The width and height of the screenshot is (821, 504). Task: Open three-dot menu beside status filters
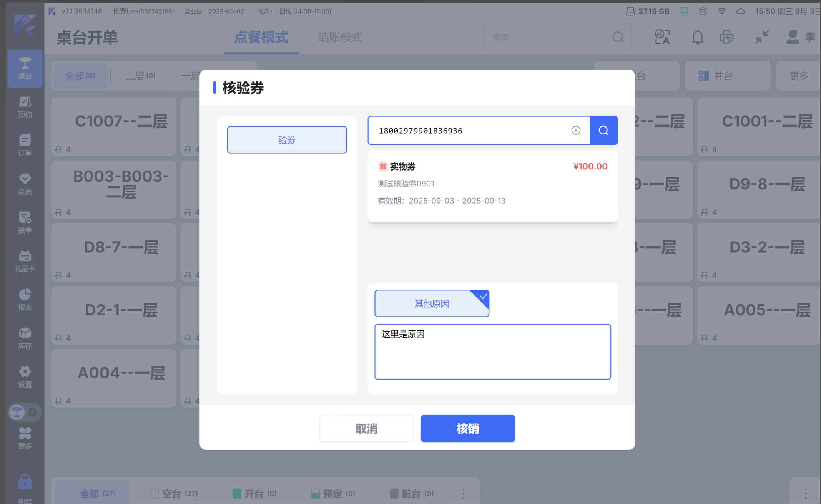pos(464,493)
